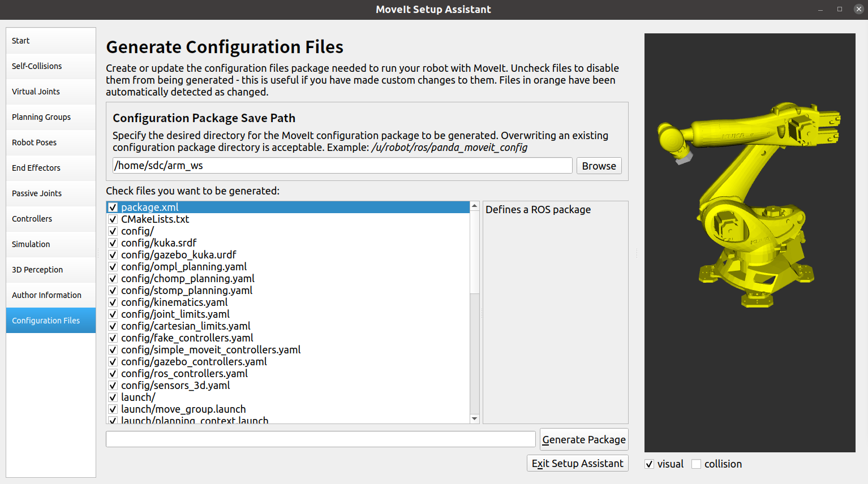The width and height of the screenshot is (868, 484).
Task: Open Robot Poses section
Action: (x=51, y=142)
